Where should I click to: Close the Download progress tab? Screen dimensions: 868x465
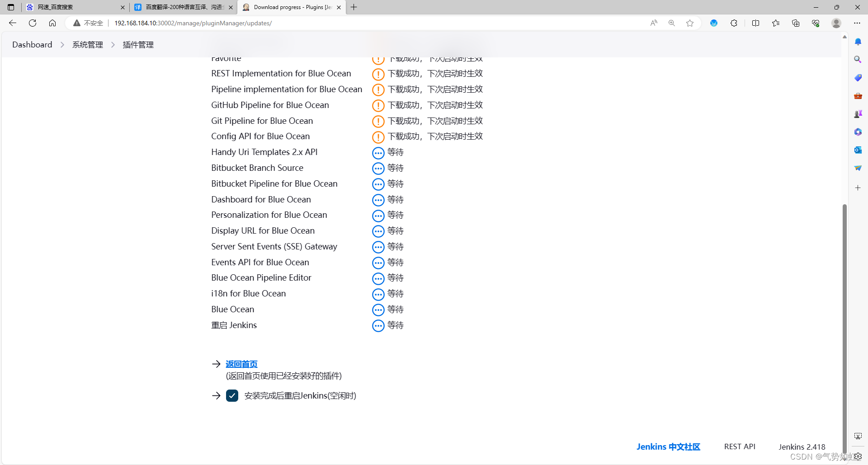(339, 7)
